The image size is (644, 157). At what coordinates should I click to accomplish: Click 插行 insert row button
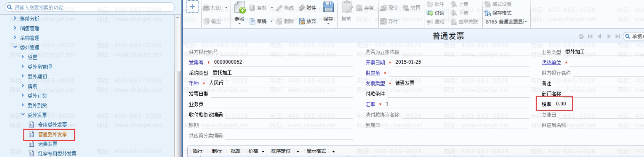(197, 151)
